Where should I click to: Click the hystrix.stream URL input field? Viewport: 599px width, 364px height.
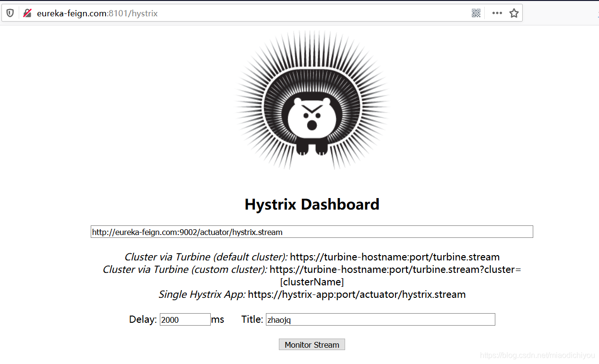(312, 232)
